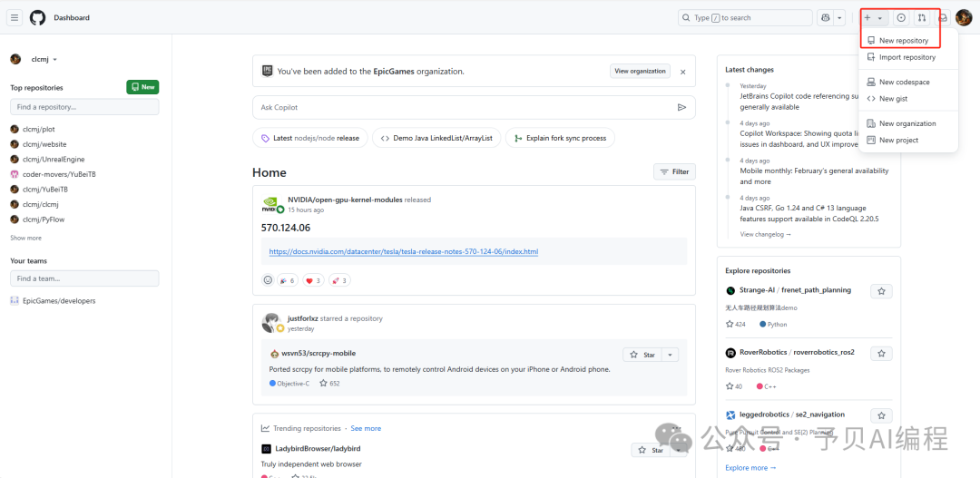The width and height of the screenshot is (980, 478).
Task: Open clcmj/plot repository
Action: pyautogui.click(x=39, y=130)
